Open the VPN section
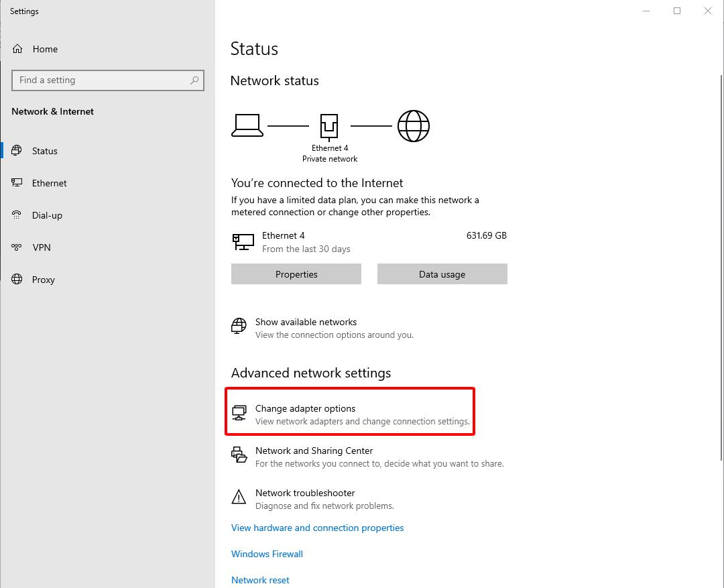This screenshot has width=724, height=588. coord(42,247)
